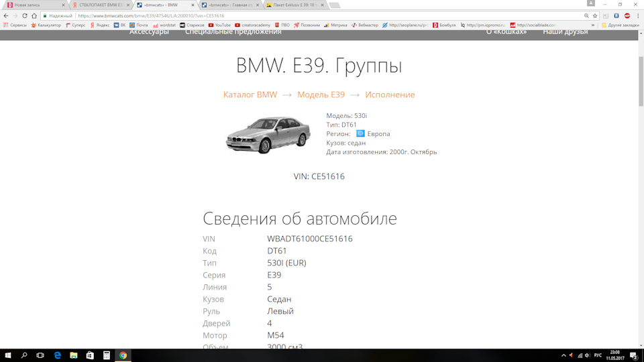Open the Calculator taskbar icon
Image resolution: width=644 pixels, height=362 pixels.
tap(107, 355)
